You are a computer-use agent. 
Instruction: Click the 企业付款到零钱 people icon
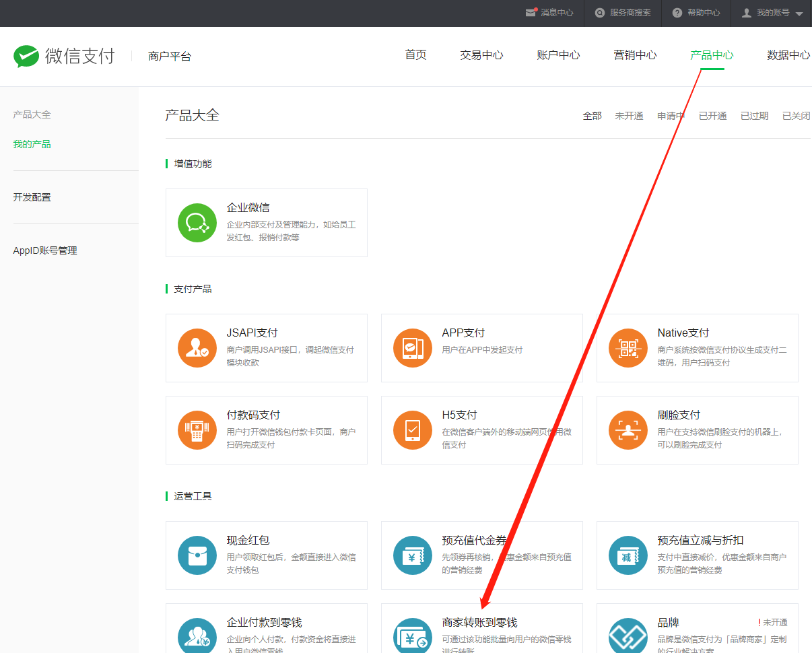pos(197,635)
